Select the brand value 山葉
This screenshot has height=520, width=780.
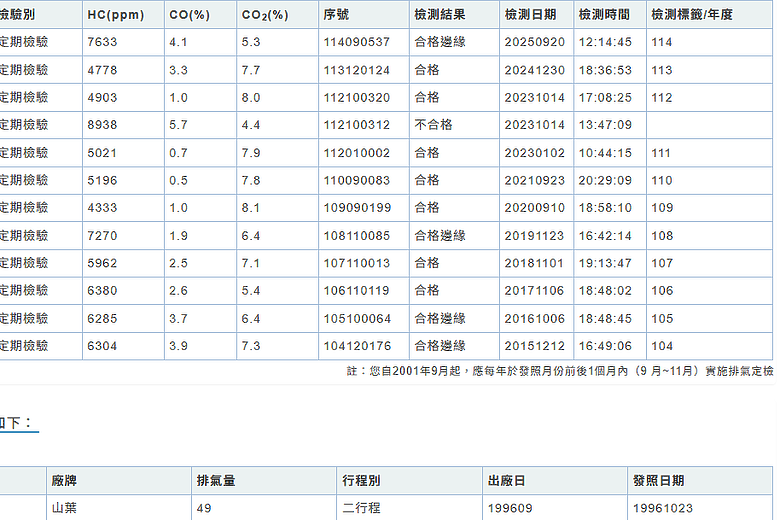pos(64,508)
